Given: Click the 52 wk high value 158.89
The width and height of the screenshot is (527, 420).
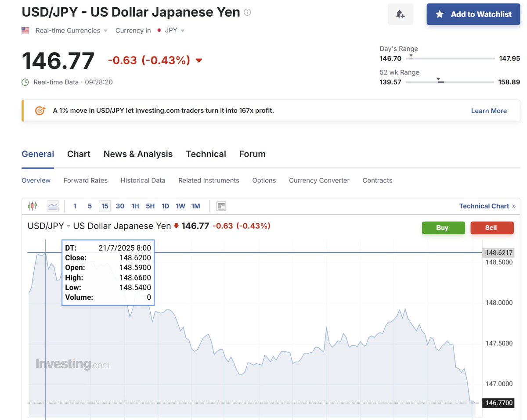Looking at the screenshot, I should 509,82.
